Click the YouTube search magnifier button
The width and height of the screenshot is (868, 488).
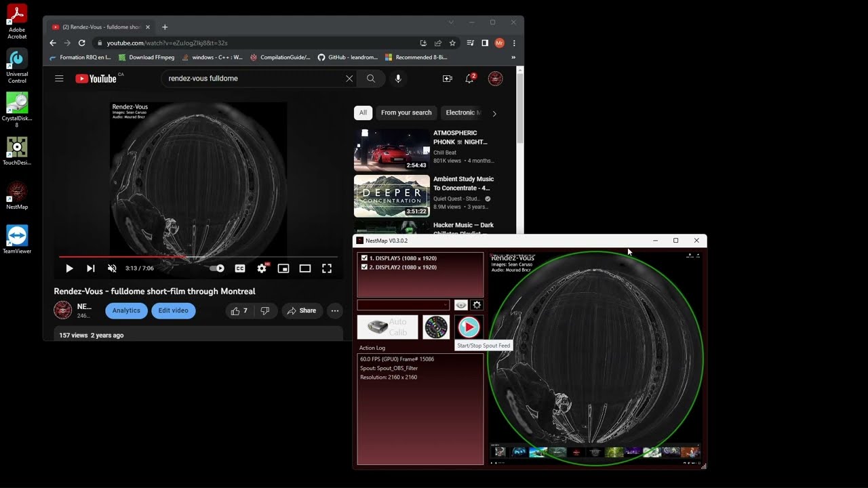click(x=371, y=79)
